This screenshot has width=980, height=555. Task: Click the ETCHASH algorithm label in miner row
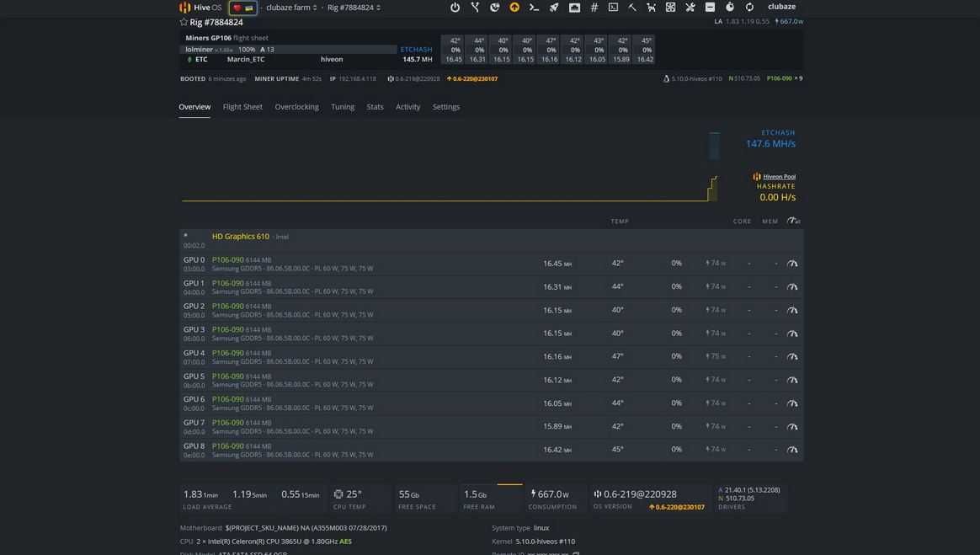416,50
